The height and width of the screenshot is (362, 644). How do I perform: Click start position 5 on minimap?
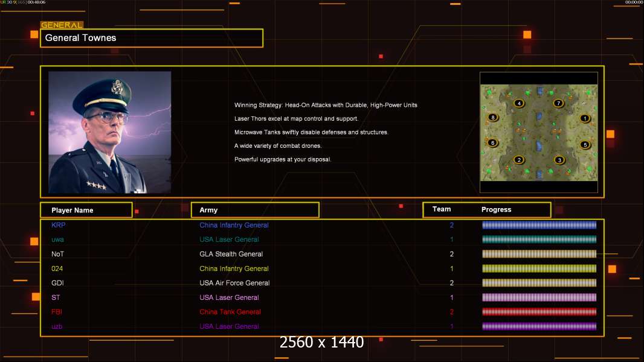click(x=585, y=145)
